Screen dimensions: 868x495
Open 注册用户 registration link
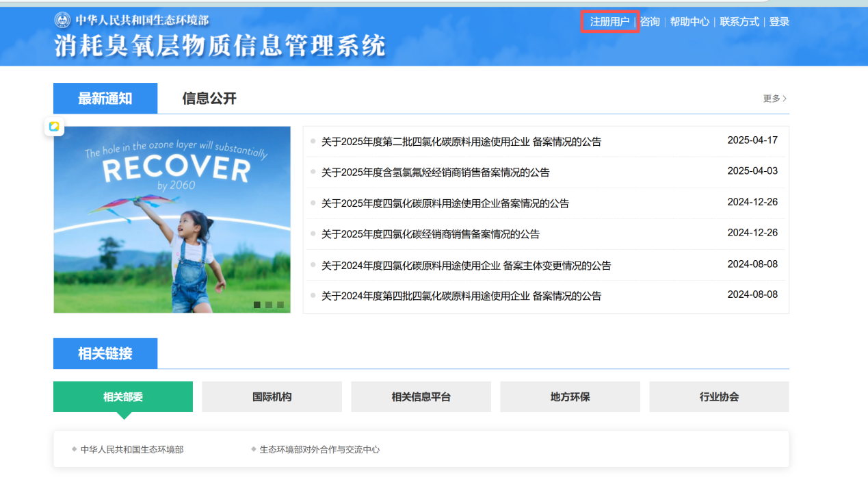coord(609,22)
